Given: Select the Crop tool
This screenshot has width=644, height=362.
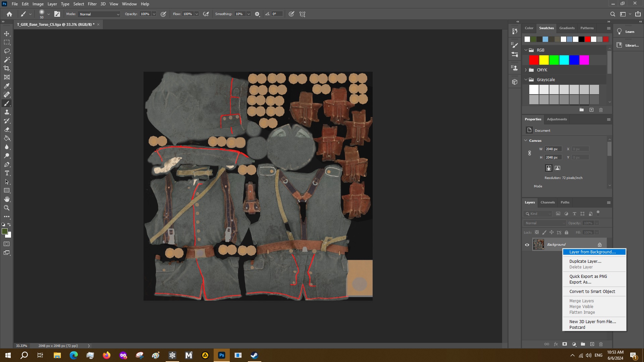Looking at the screenshot, I should click(x=7, y=68).
